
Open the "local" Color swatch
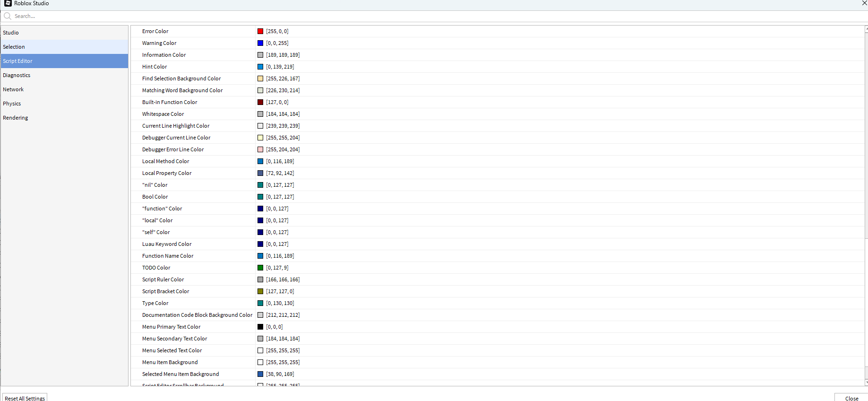point(260,220)
